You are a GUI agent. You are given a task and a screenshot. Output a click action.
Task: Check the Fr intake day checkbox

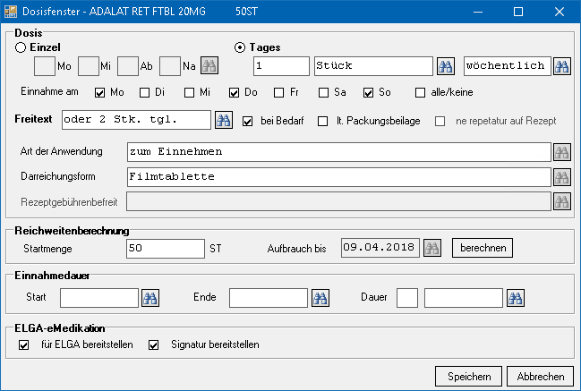pos(279,93)
